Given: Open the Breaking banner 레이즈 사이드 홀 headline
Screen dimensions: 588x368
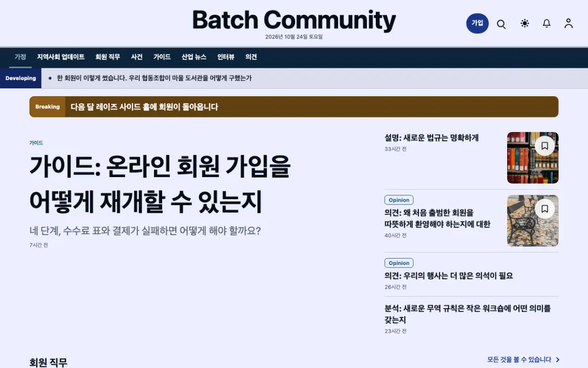Looking at the screenshot, I should pyautogui.click(x=144, y=107).
